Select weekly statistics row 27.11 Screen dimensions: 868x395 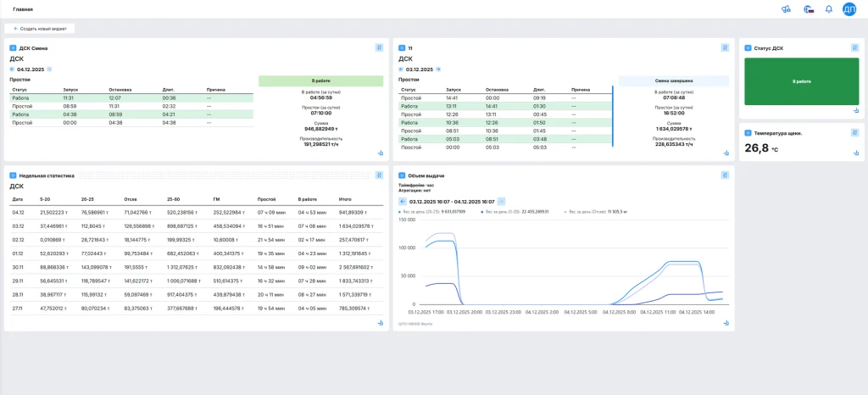coord(196,309)
